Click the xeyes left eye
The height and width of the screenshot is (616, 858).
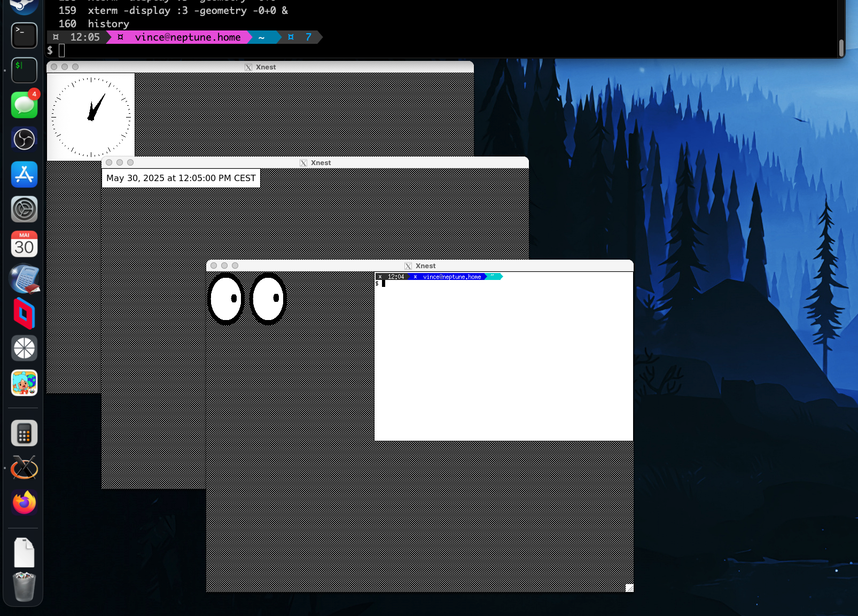pyautogui.click(x=226, y=299)
